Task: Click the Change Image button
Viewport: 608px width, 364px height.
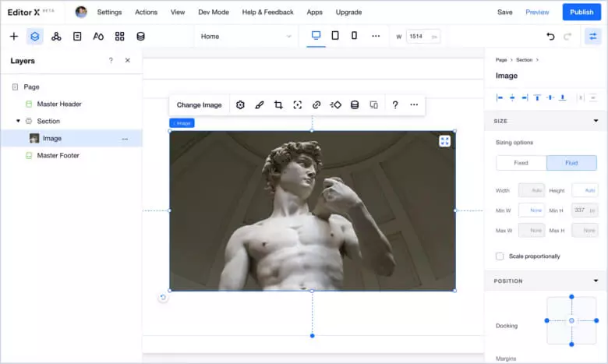Action: [199, 105]
